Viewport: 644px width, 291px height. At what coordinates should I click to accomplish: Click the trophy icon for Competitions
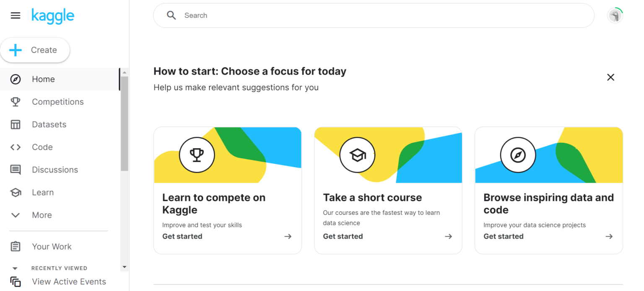point(16,102)
